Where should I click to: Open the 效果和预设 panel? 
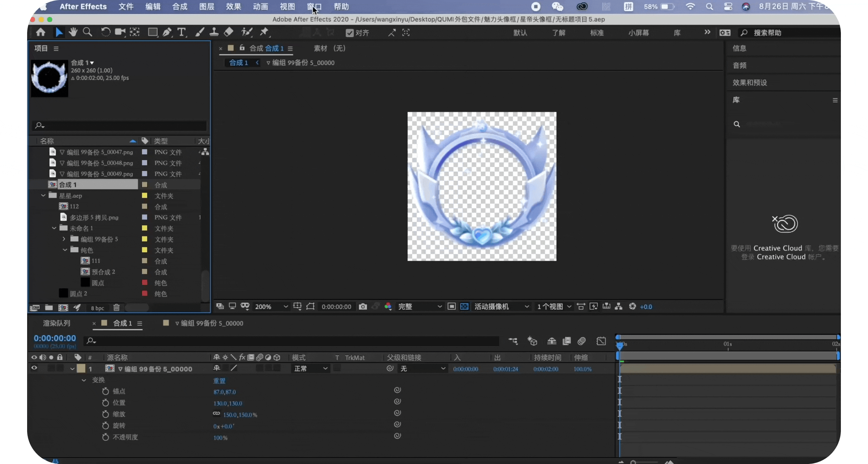[750, 83]
